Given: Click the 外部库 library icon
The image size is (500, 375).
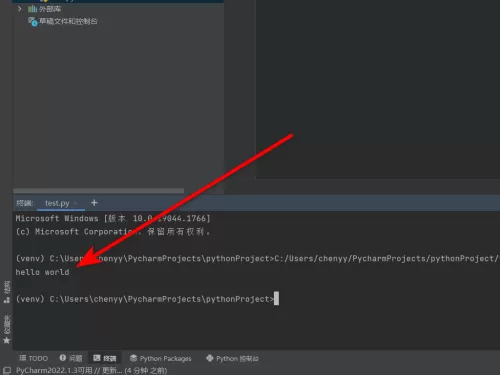Looking at the screenshot, I should coord(32,9).
